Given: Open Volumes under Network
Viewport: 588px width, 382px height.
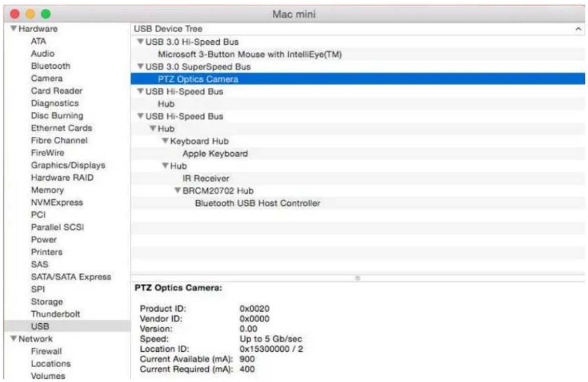Looking at the screenshot, I should pos(48,376).
